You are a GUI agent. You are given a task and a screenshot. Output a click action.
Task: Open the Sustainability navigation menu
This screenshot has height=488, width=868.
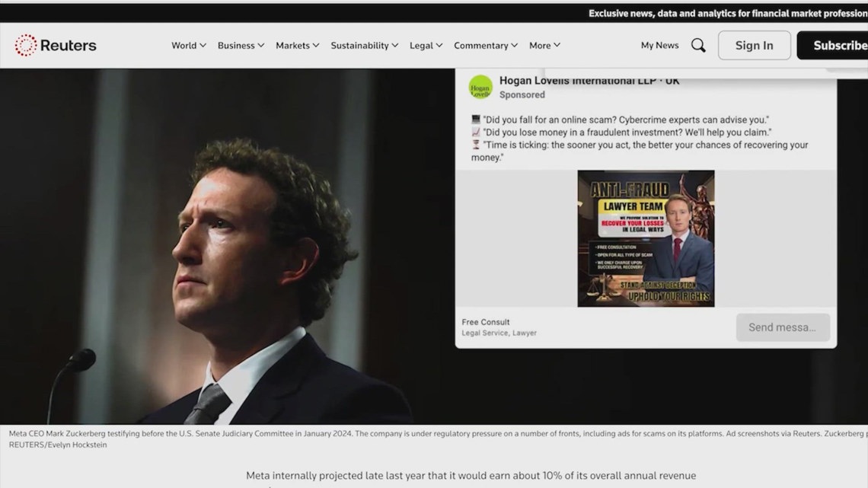(365, 46)
